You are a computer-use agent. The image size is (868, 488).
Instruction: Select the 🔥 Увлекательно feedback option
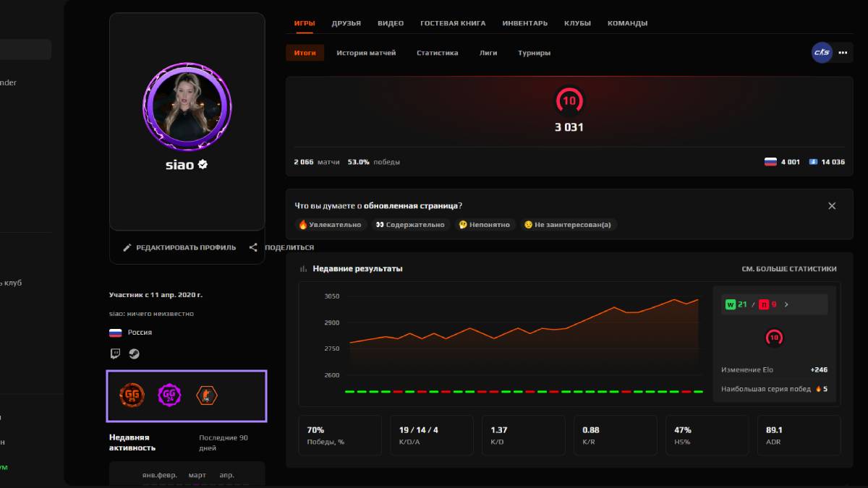(x=330, y=225)
